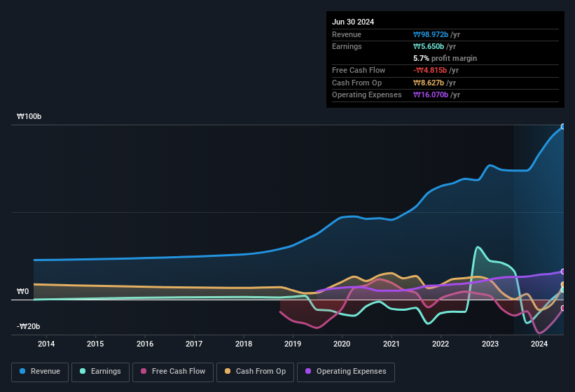Click the 5.7% profit margin text
The height and width of the screenshot is (392, 575).
pyautogui.click(x=445, y=58)
